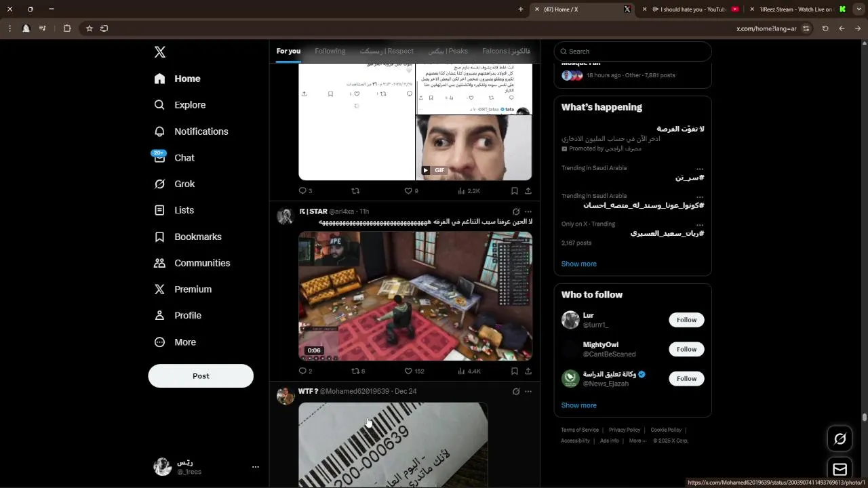
Task: Open Mohamed62019639's profile avatar
Action: click(x=285, y=396)
